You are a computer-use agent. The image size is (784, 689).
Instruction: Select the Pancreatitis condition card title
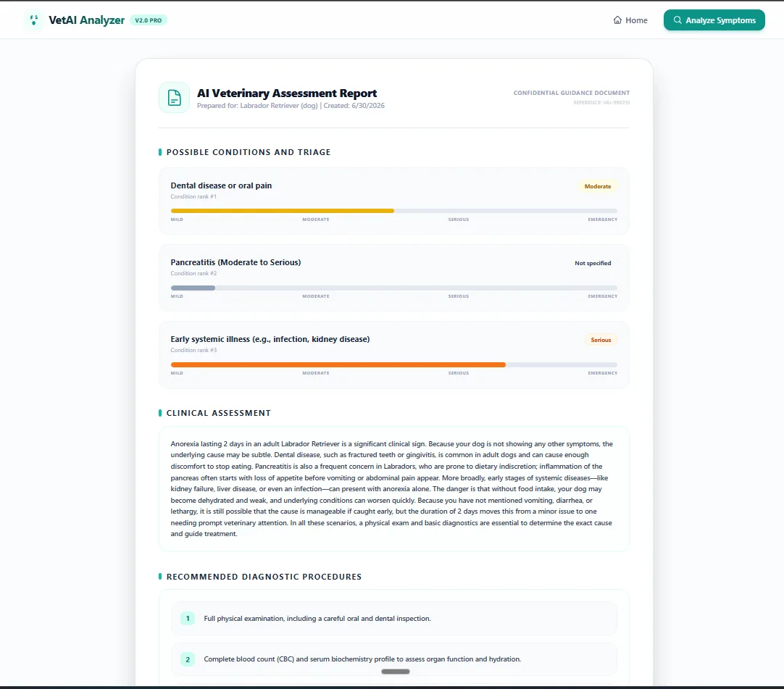pyautogui.click(x=235, y=262)
